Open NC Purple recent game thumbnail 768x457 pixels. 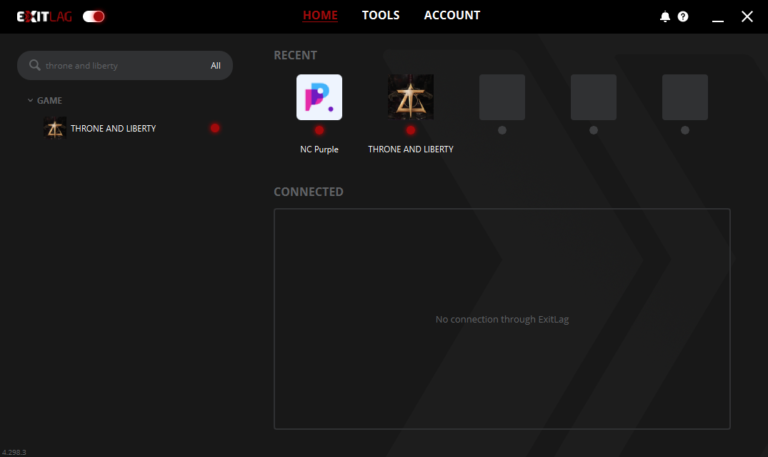click(319, 97)
